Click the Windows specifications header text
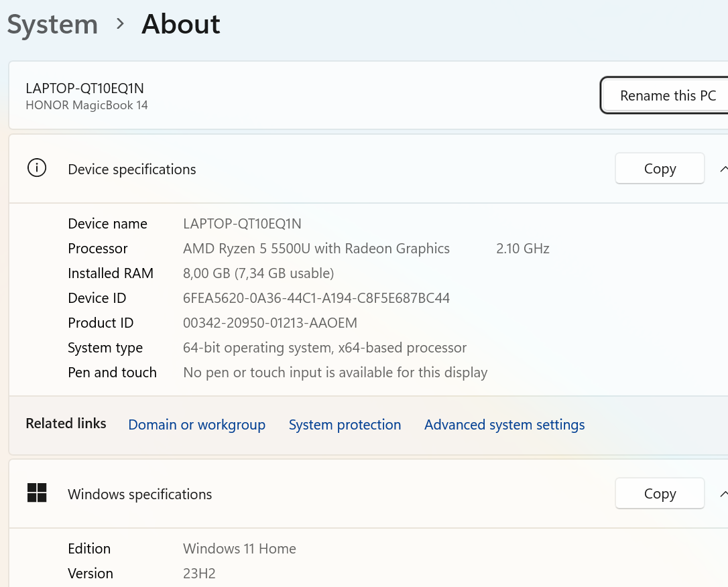 139,495
